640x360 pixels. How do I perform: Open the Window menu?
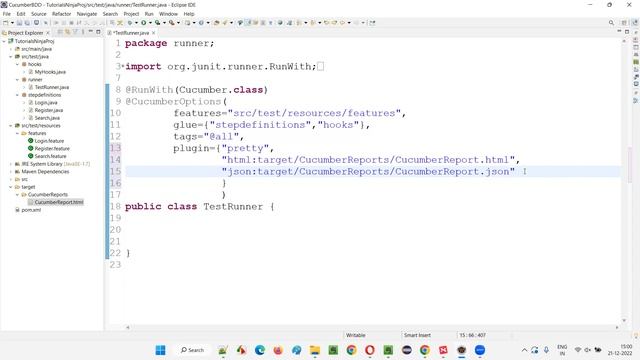(x=168, y=14)
